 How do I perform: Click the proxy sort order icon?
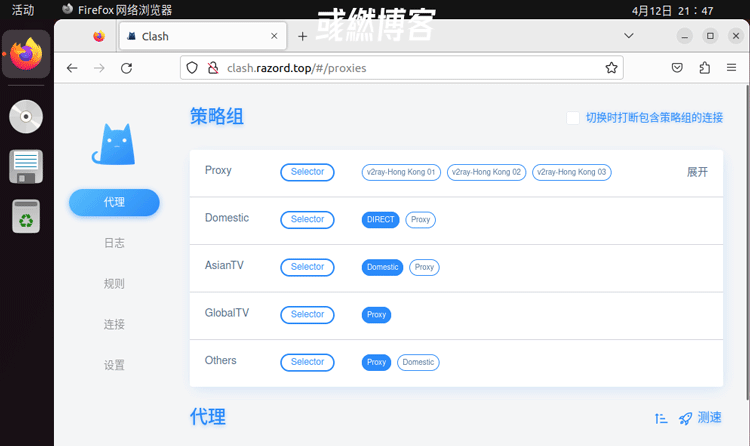[x=661, y=418]
